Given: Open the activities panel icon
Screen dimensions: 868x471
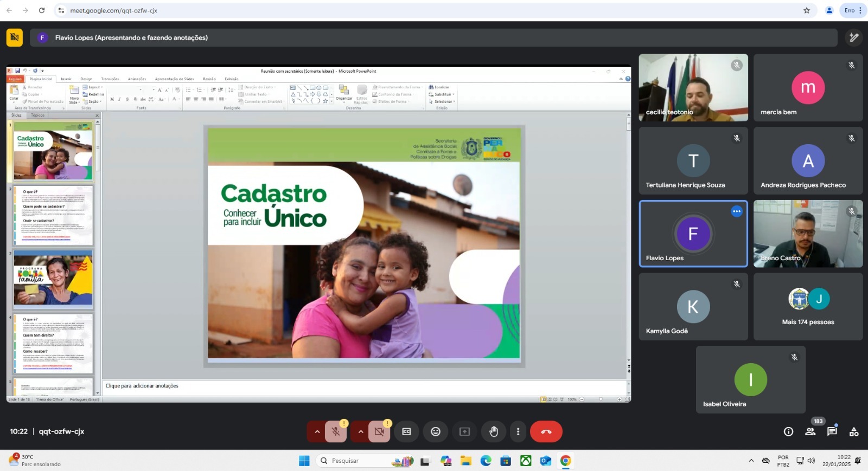Looking at the screenshot, I should (853, 432).
